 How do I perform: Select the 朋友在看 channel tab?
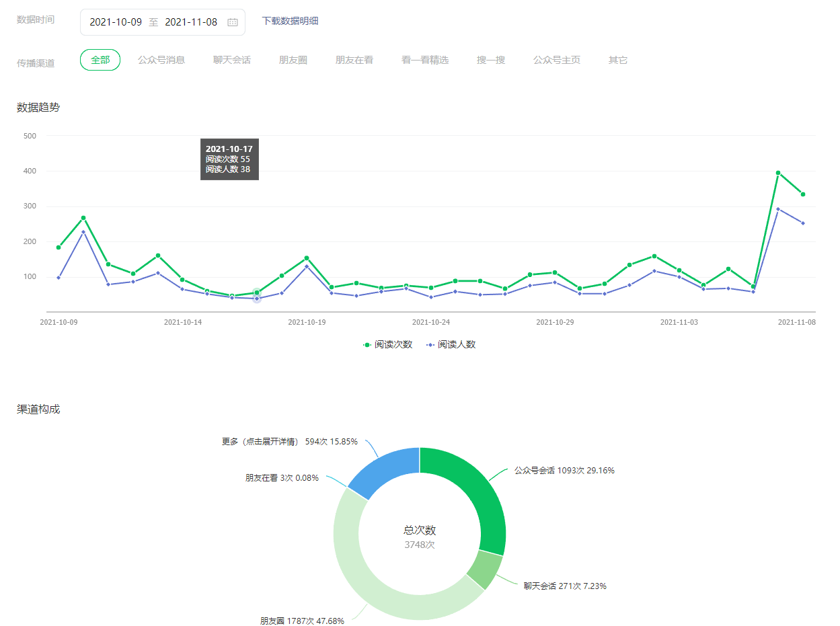(354, 60)
